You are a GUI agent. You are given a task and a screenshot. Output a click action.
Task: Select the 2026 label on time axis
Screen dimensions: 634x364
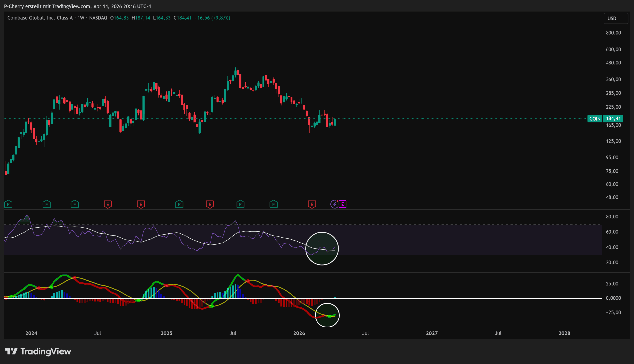299,333
